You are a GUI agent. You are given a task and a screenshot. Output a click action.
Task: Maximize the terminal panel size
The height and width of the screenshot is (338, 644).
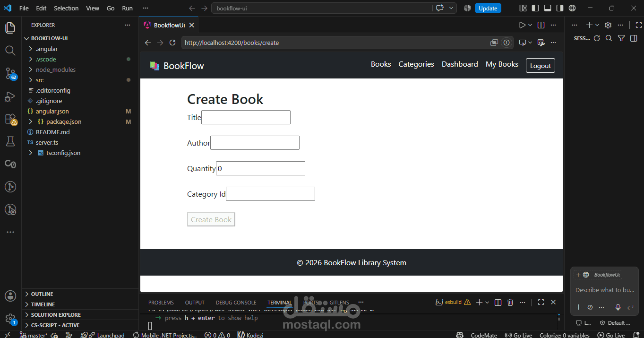tap(541, 302)
